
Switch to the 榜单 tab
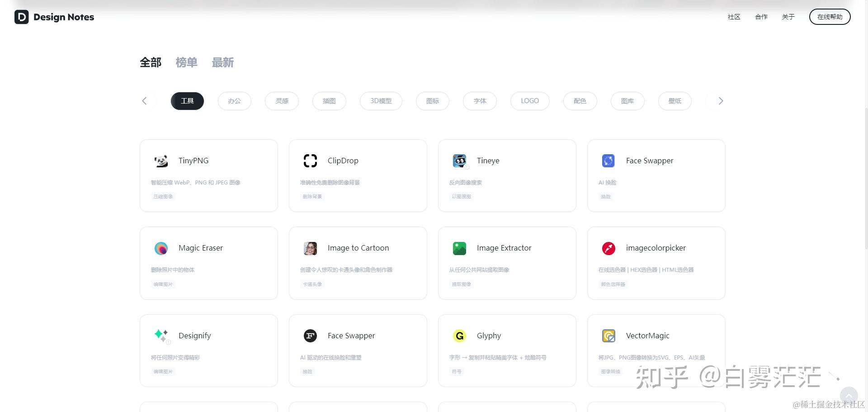click(x=186, y=62)
